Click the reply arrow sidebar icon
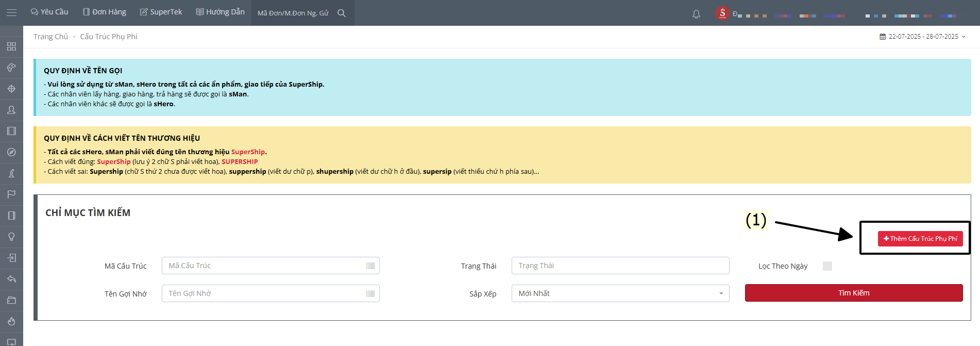 (11, 279)
